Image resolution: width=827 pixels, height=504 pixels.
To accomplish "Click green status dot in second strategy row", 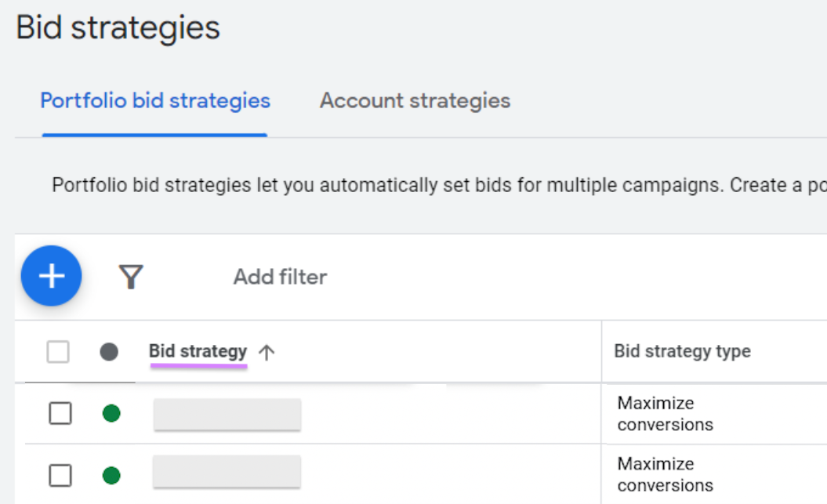I will coord(111,476).
